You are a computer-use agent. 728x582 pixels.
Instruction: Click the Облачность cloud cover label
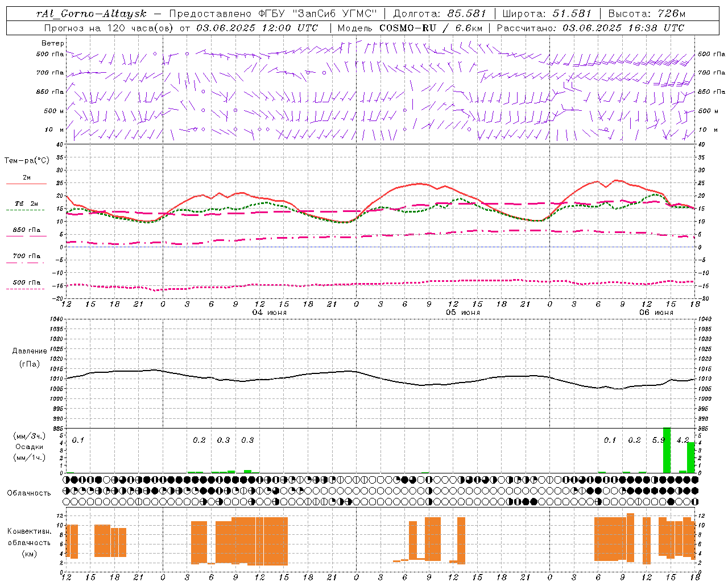[29, 493]
